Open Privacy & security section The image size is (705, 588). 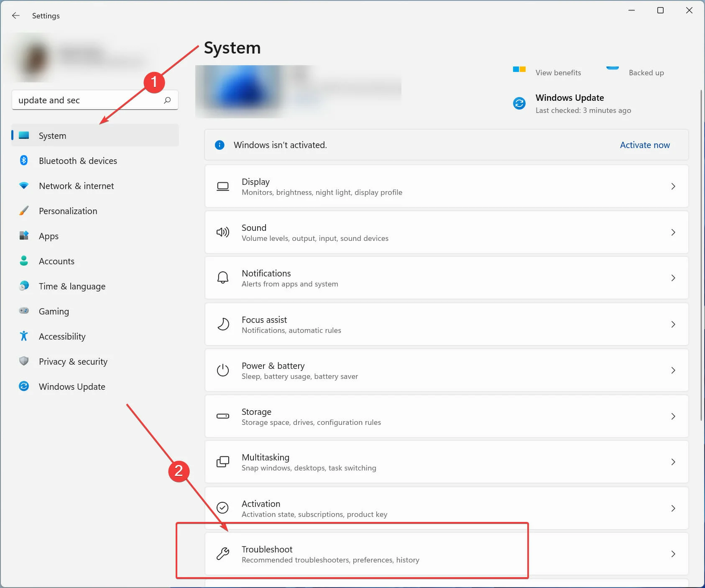tap(95, 361)
